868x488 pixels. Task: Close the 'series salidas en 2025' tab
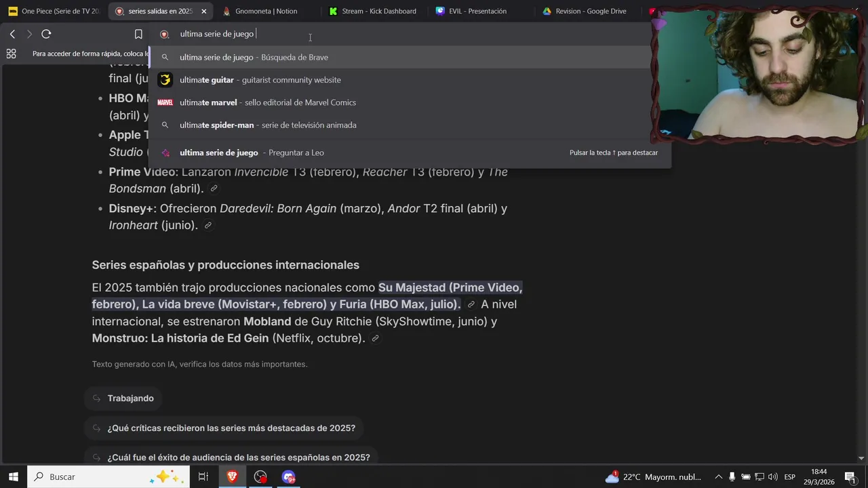coord(203,11)
